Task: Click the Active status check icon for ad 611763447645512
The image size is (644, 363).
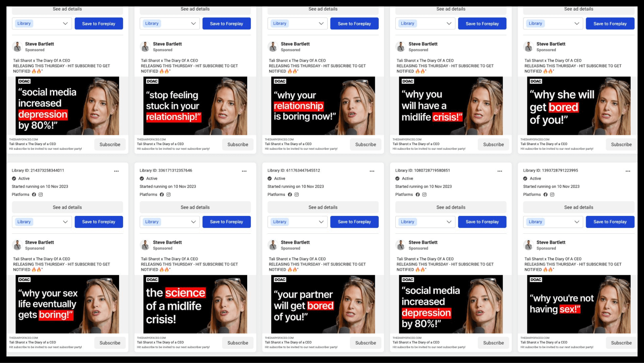Action: click(270, 178)
